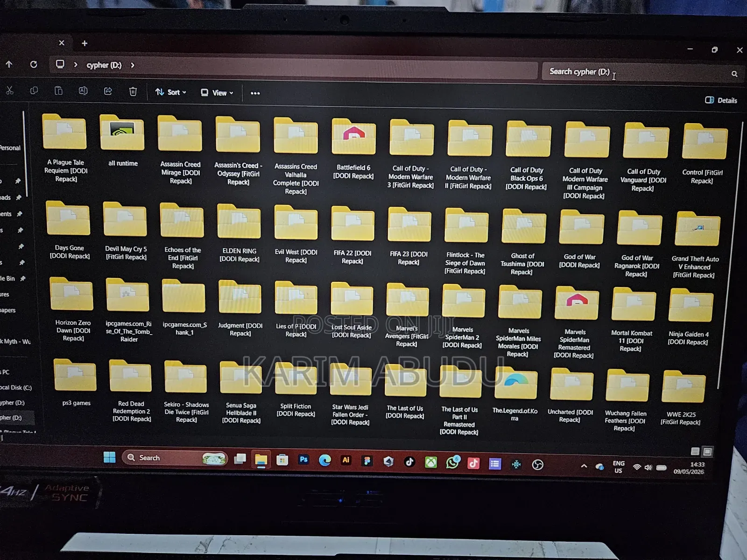Open the Windows Start menu

[x=109, y=457]
